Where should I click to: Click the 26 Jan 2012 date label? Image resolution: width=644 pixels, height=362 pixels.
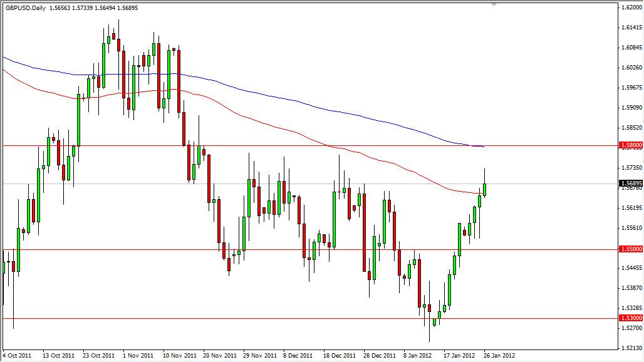click(x=499, y=356)
